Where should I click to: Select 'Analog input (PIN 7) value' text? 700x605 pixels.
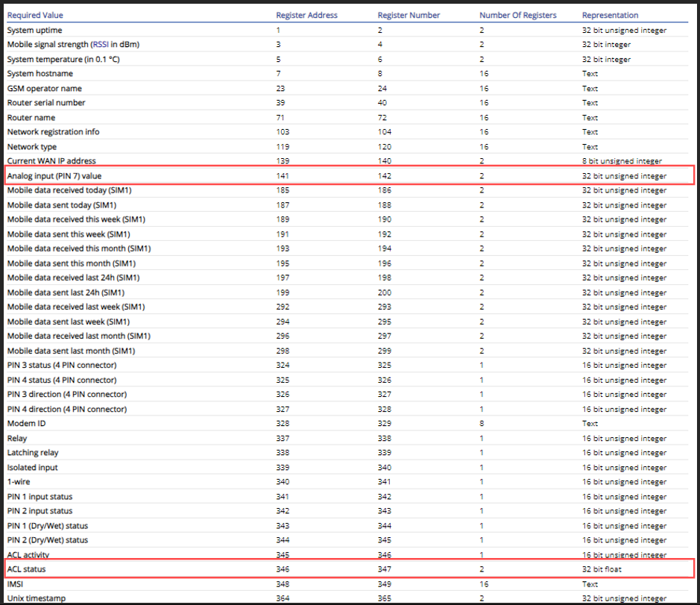[x=54, y=176]
